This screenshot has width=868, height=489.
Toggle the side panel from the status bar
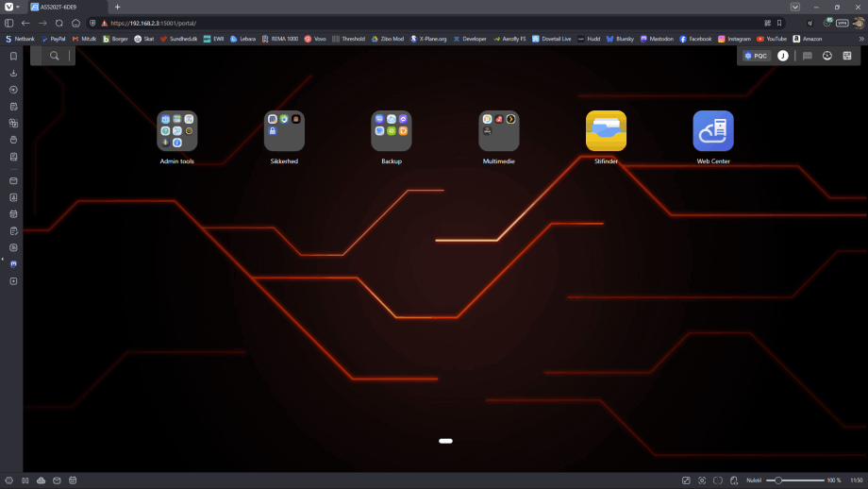8,481
